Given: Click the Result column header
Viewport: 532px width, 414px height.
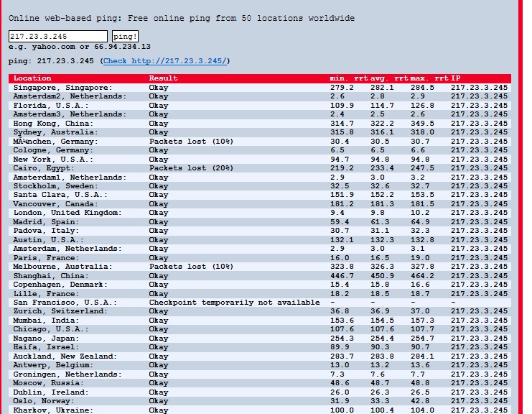Looking at the screenshot, I should [x=163, y=78].
